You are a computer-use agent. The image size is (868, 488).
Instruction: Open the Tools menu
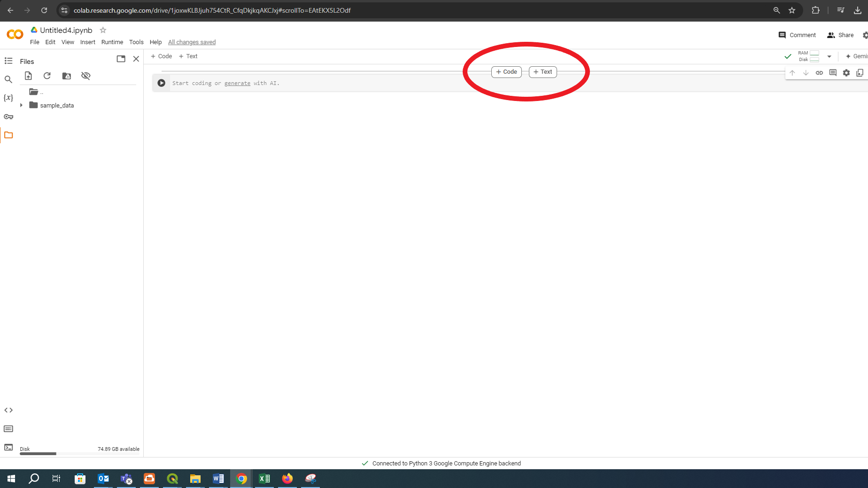tap(136, 42)
